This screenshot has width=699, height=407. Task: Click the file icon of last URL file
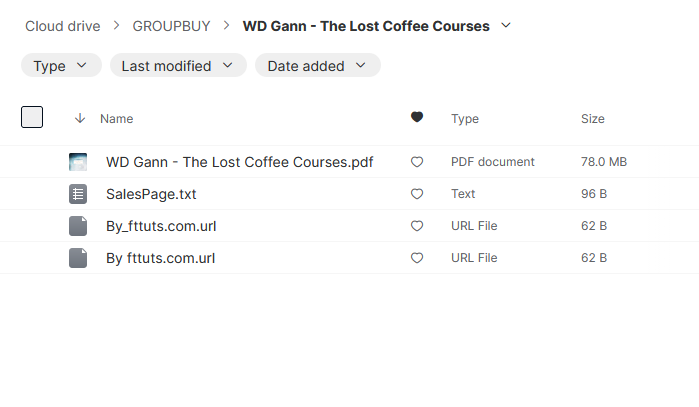coord(78,258)
